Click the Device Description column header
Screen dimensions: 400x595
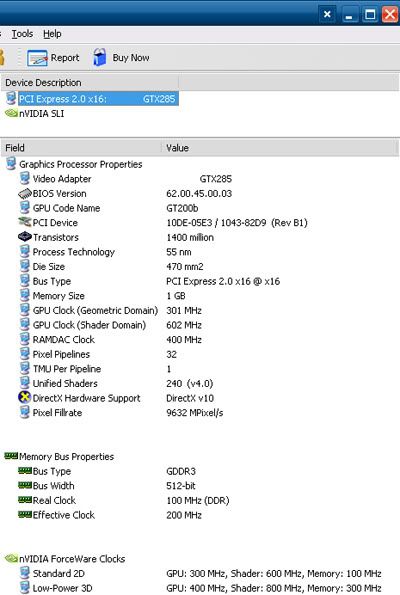pyautogui.click(x=90, y=83)
